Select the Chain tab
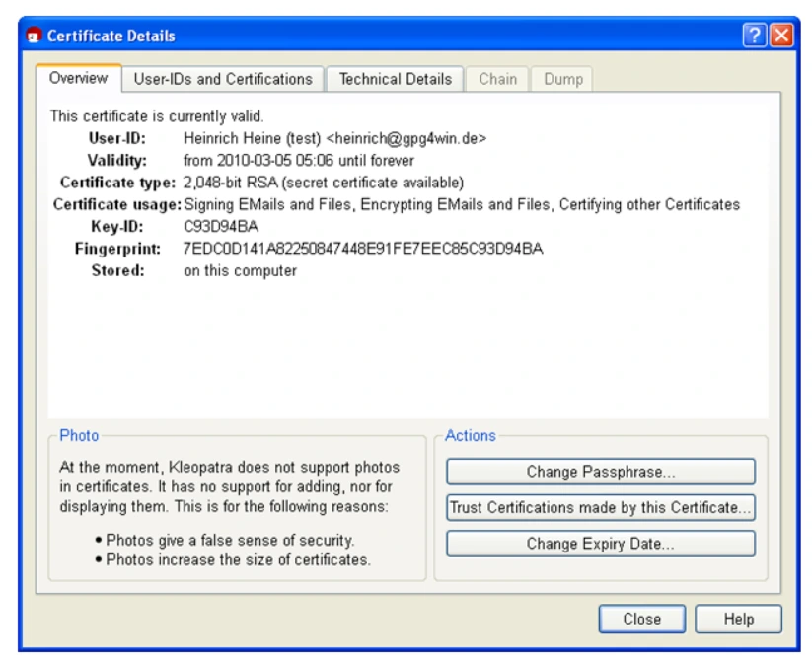This screenshot has width=812, height=662. pyautogui.click(x=497, y=79)
